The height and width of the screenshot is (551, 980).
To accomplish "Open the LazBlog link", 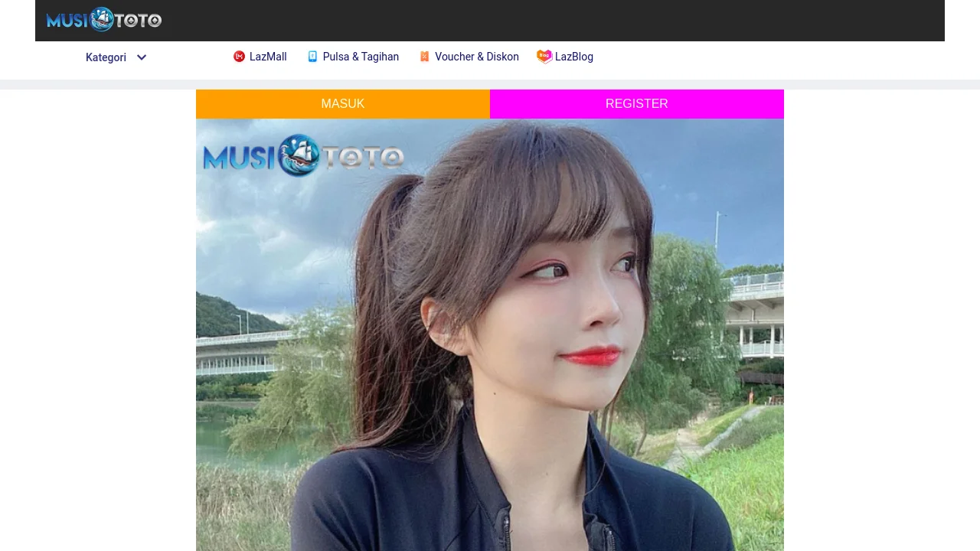I will coord(574,57).
